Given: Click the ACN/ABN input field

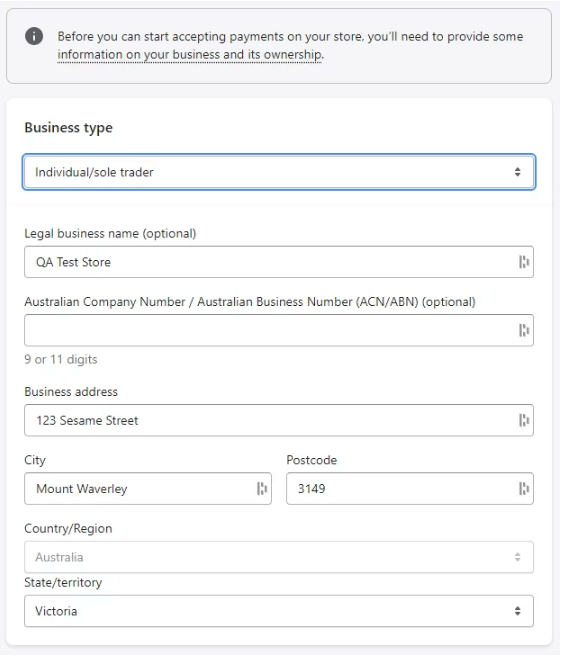Looking at the screenshot, I should point(279,330).
